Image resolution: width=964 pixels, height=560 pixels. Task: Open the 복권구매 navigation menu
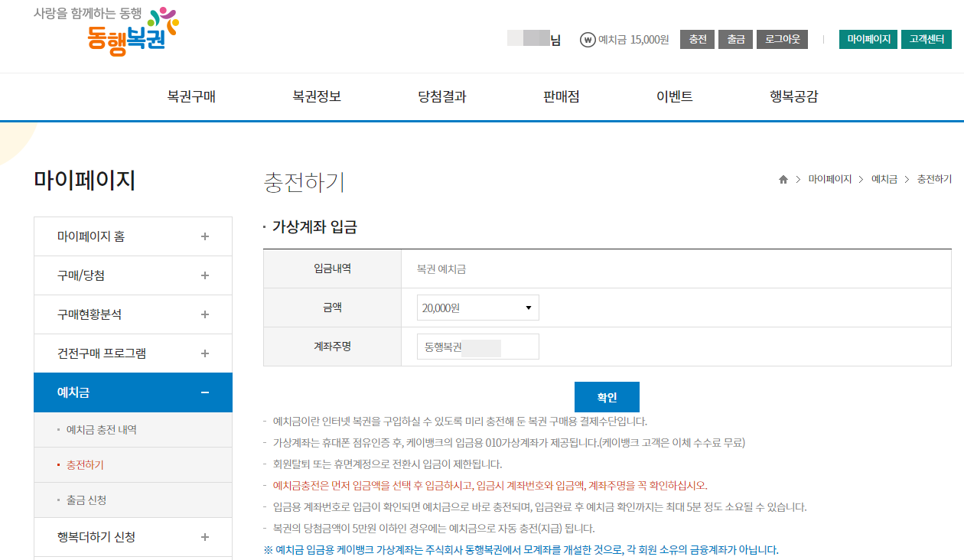pyautogui.click(x=193, y=97)
